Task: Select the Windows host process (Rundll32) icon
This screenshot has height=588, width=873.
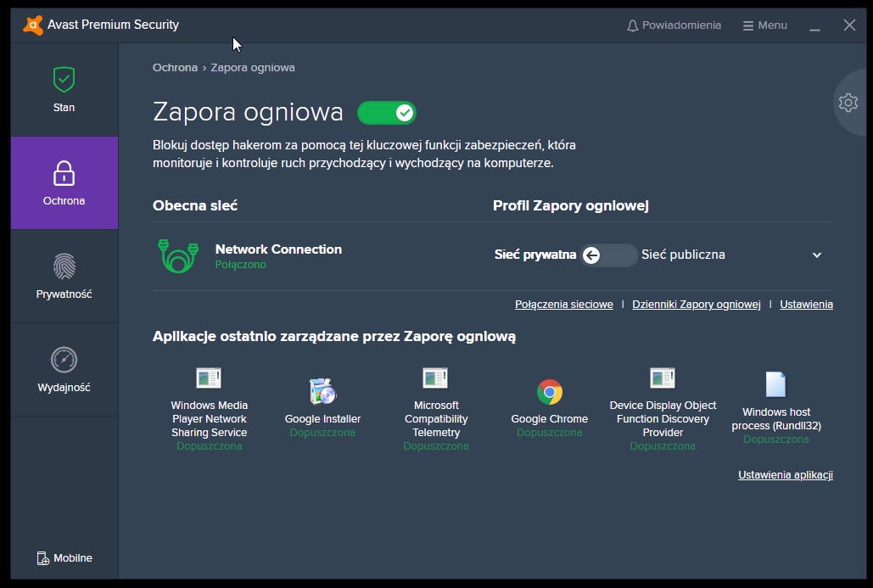Action: (x=776, y=384)
